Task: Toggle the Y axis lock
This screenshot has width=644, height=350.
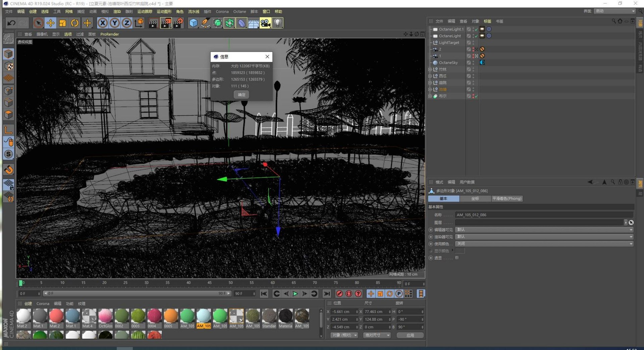Action: click(115, 23)
